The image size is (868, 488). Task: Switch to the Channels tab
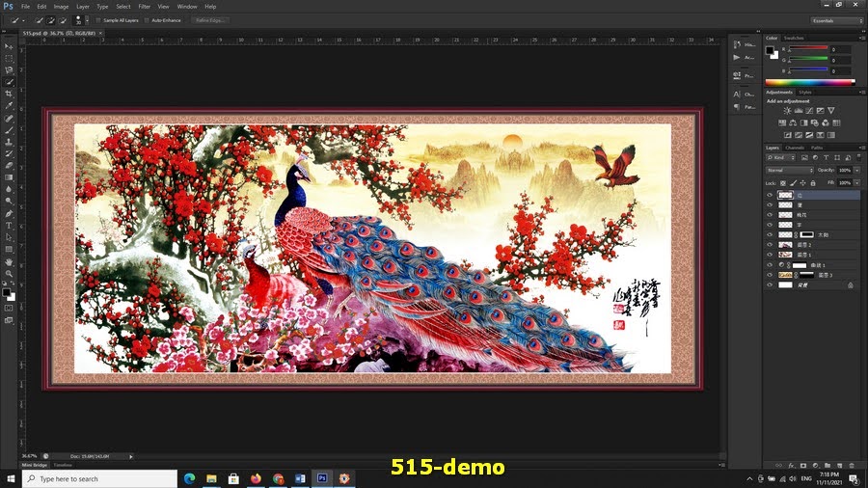click(795, 148)
